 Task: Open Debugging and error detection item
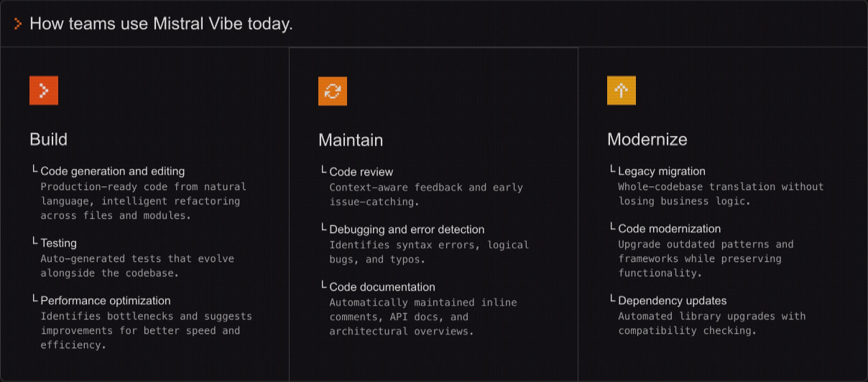407,229
